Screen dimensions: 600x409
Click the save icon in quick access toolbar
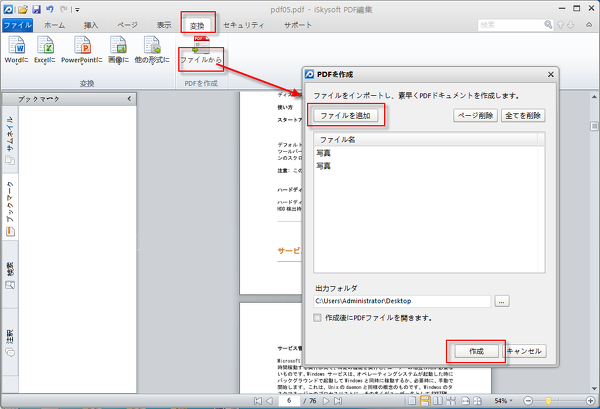35,8
